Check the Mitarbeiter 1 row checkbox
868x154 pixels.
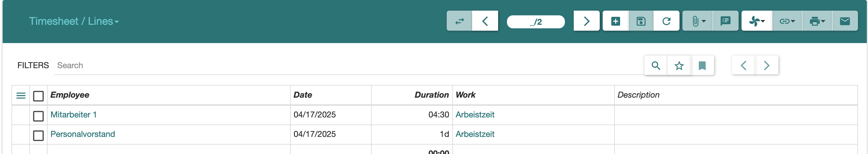click(38, 116)
